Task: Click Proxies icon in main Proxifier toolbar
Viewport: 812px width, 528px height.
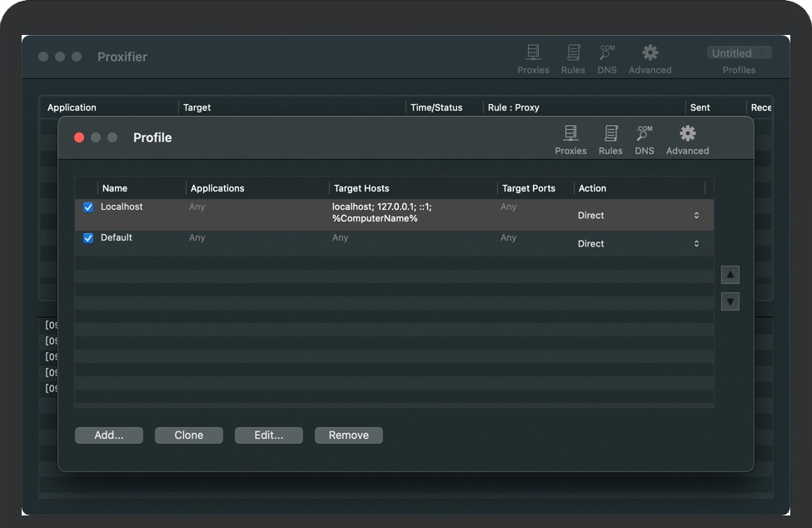Action: pos(533,58)
